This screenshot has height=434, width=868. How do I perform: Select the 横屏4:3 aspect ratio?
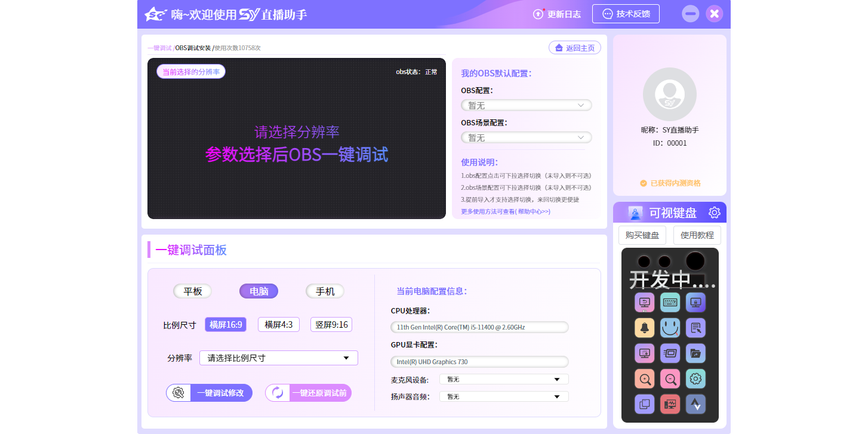(278, 324)
